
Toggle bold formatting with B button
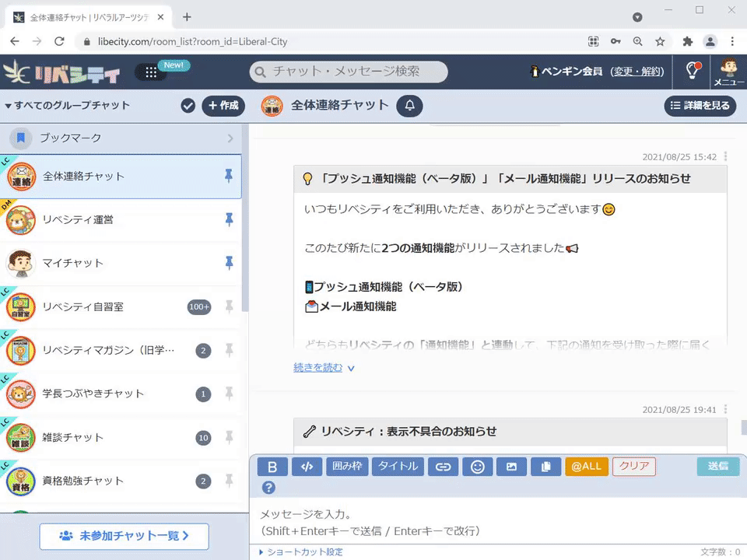tap(272, 467)
